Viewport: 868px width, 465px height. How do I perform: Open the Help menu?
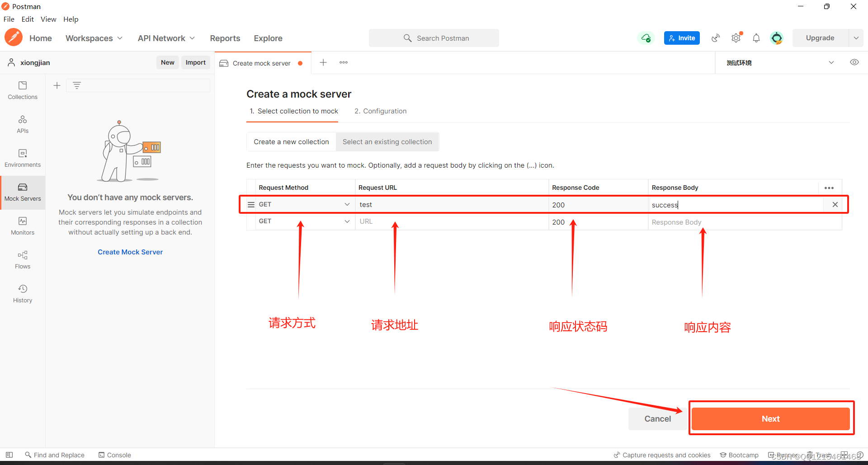coord(71,19)
